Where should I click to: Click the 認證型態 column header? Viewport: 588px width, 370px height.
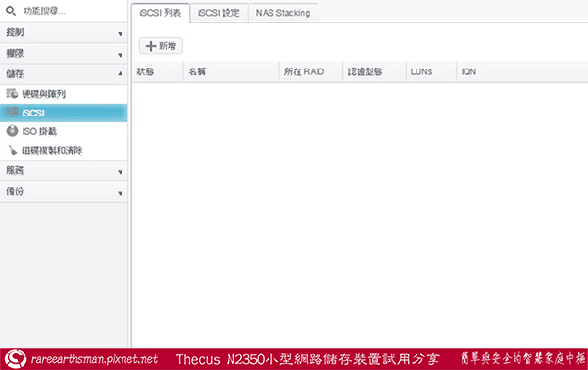[x=374, y=71]
